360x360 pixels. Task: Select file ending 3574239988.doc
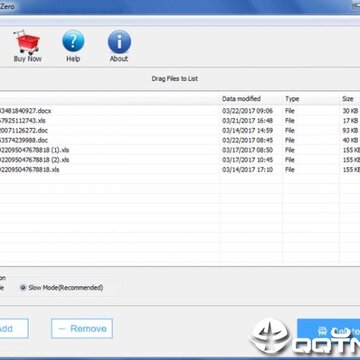click(x=24, y=140)
